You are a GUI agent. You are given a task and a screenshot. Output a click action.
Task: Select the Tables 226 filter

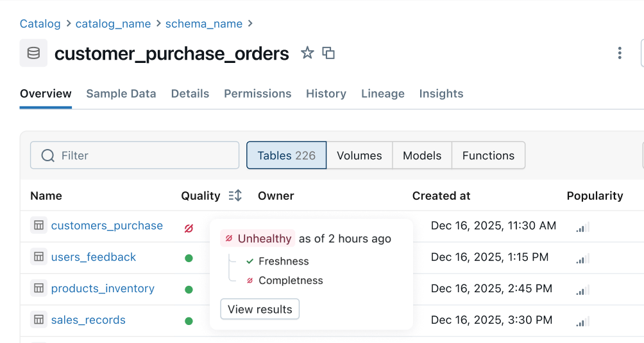(x=286, y=155)
